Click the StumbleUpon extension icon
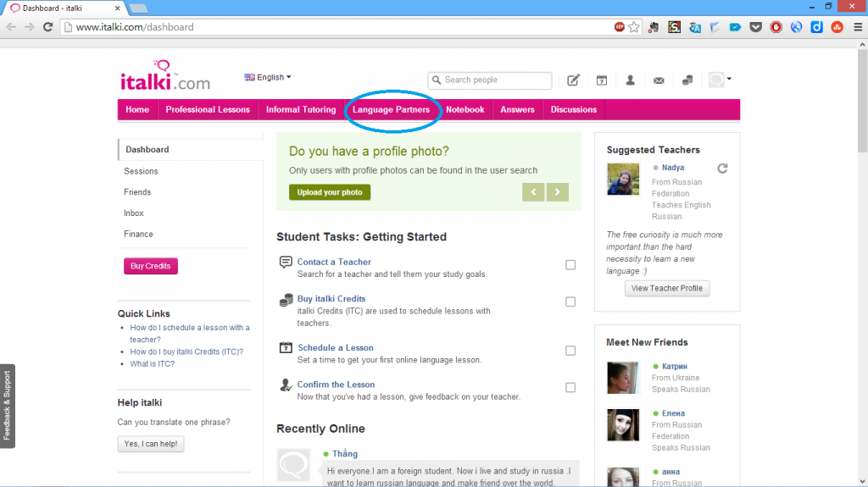 [837, 26]
